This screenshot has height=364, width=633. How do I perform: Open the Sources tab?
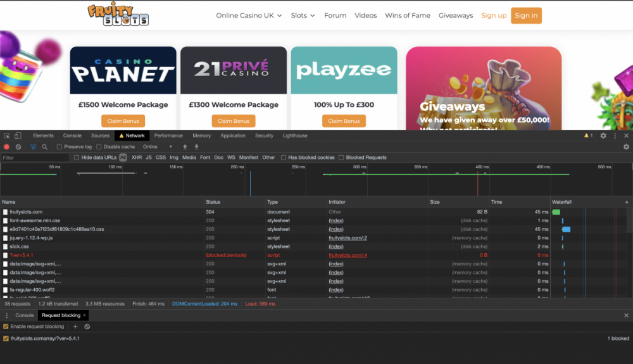(100, 136)
